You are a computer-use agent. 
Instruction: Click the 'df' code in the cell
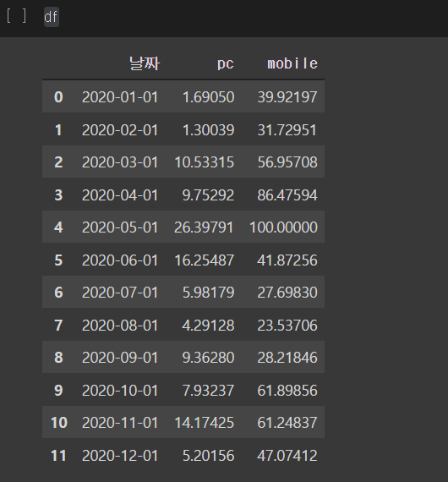51,17
